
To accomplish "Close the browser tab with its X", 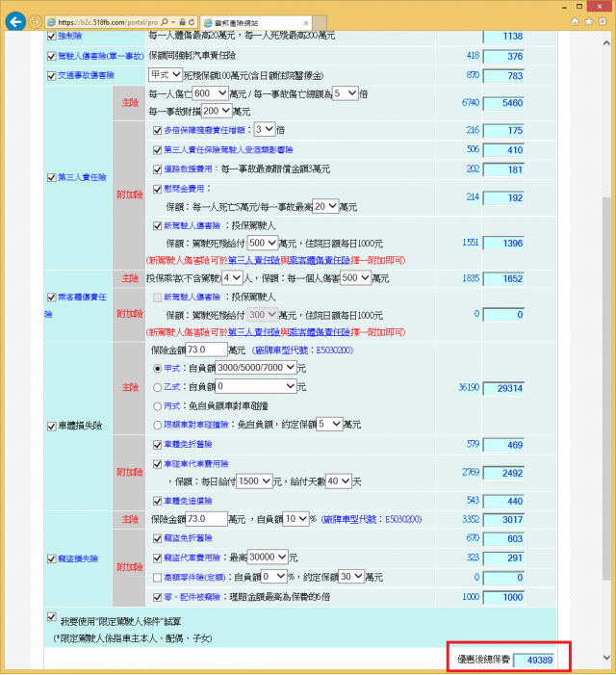I will click(x=306, y=23).
